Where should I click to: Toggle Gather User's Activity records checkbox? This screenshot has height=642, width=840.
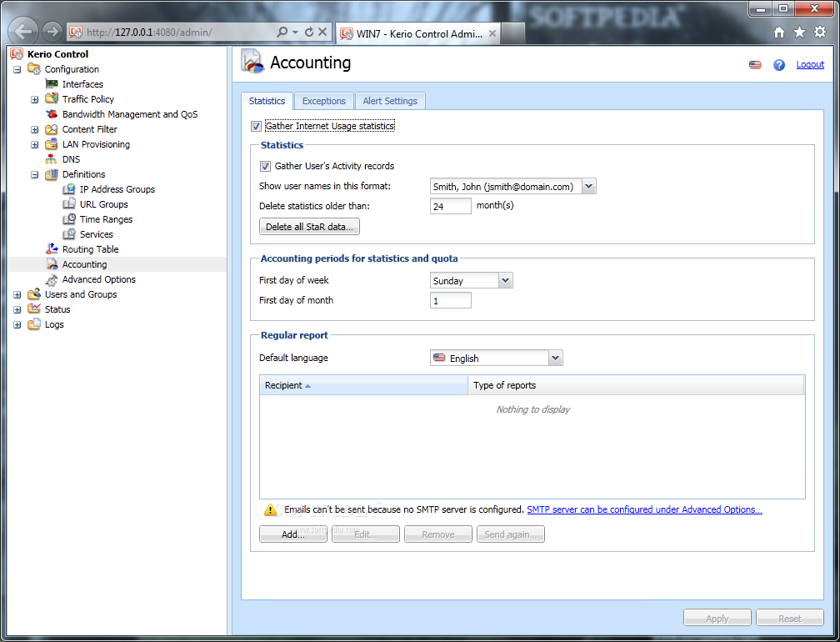coord(265,167)
